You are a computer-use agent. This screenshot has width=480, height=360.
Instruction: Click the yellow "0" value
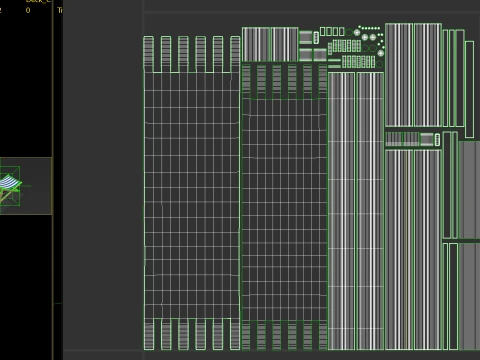tap(28, 10)
